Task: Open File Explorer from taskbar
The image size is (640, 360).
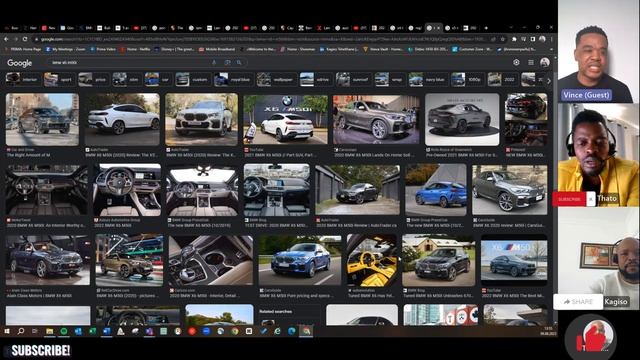Action: (x=49, y=331)
